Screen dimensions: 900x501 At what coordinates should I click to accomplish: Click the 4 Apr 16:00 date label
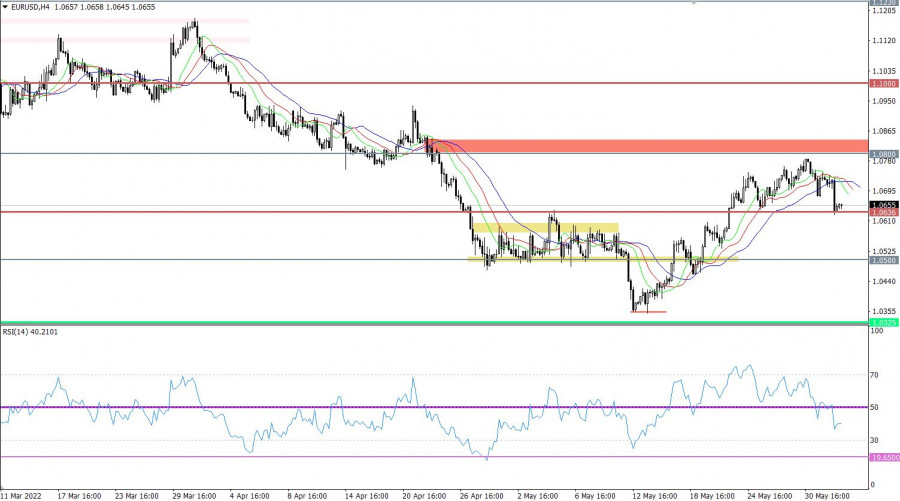coord(250,496)
